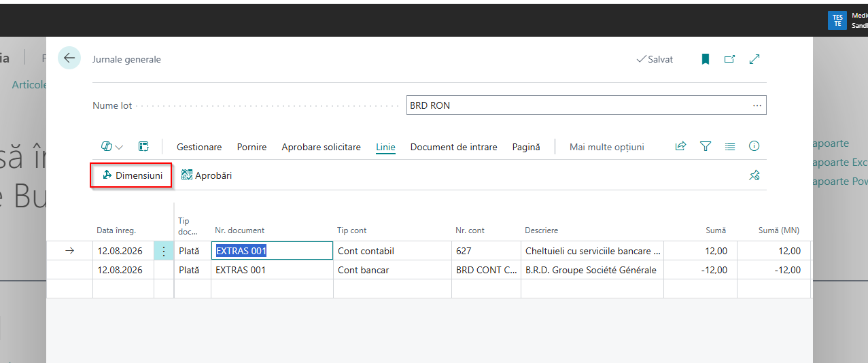Click the Tip cont column header
The width and height of the screenshot is (868, 363).
click(x=351, y=230)
